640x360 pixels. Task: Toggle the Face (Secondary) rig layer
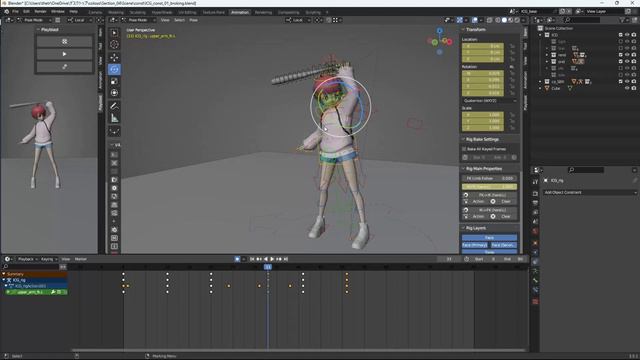tap(504, 245)
